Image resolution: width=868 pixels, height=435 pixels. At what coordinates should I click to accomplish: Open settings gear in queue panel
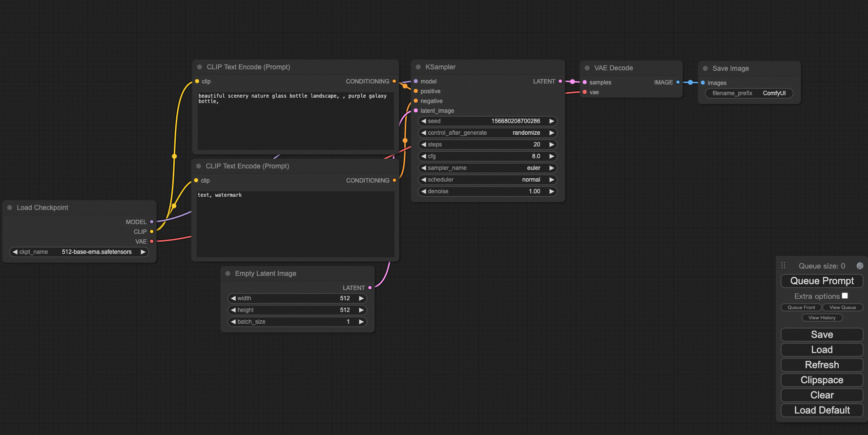click(860, 266)
